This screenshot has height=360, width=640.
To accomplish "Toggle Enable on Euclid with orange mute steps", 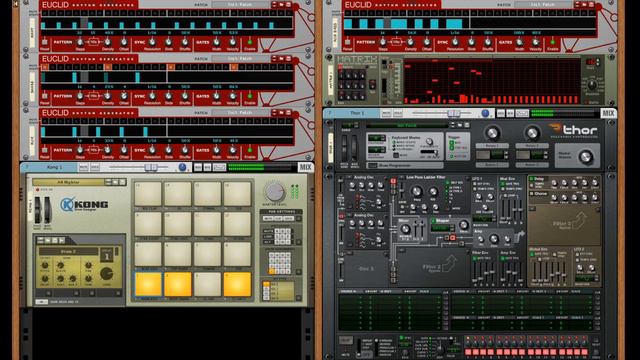I will tap(250, 96).
